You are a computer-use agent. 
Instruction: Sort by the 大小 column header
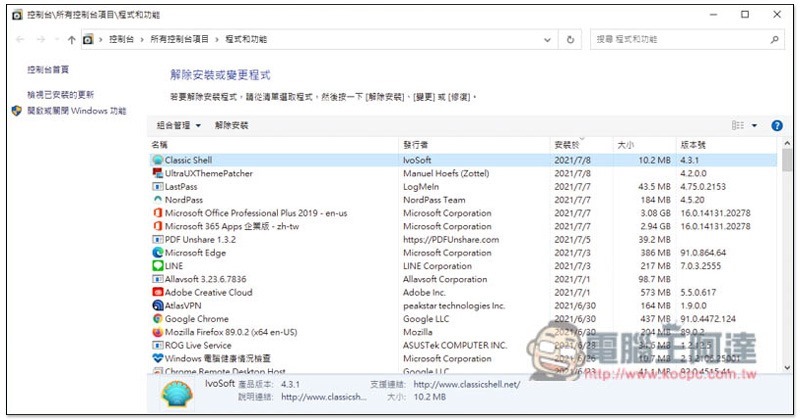point(645,145)
